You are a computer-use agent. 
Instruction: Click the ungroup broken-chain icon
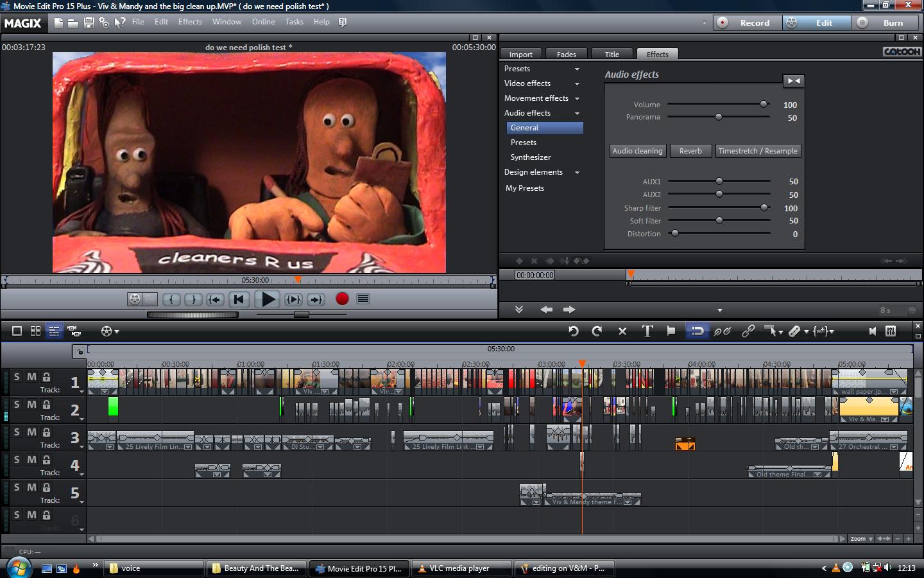pyautogui.click(x=723, y=331)
